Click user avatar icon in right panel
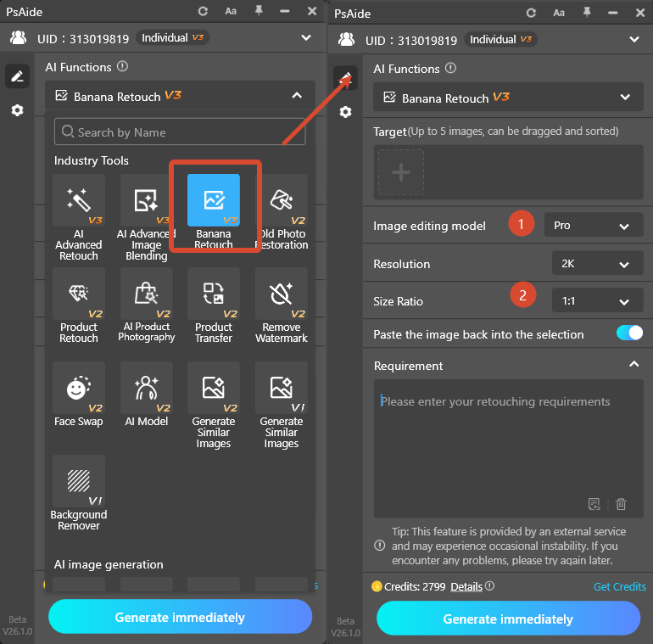 pos(346,40)
